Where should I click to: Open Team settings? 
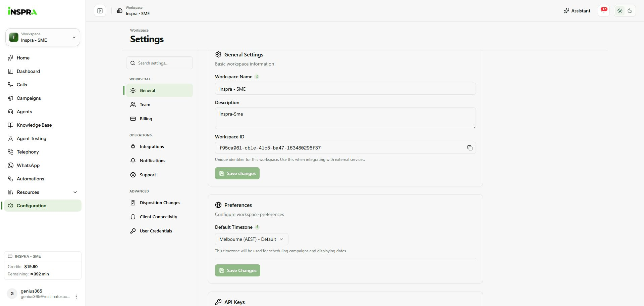[159, 104]
